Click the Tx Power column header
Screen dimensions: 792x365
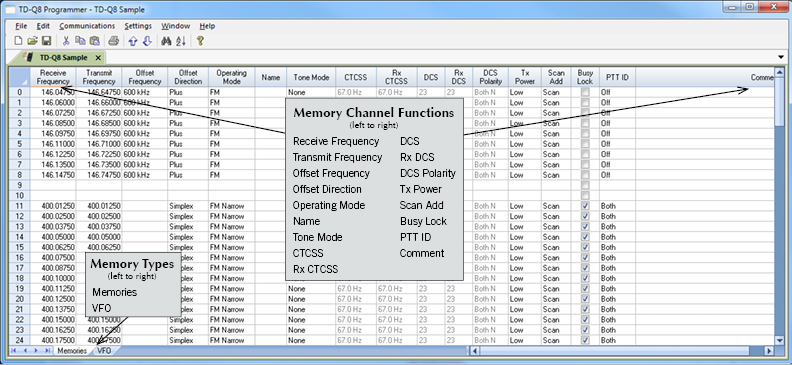(525, 77)
